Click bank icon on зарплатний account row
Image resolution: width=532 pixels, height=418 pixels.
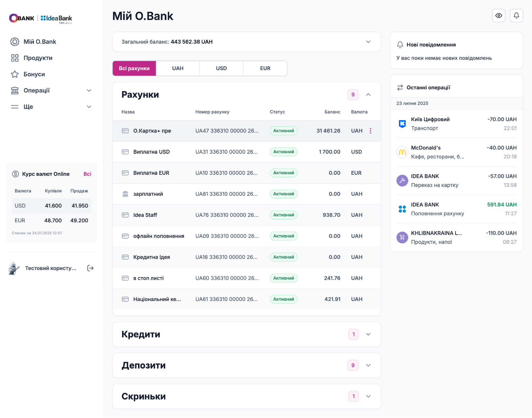pyautogui.click(x=125, y=194)
